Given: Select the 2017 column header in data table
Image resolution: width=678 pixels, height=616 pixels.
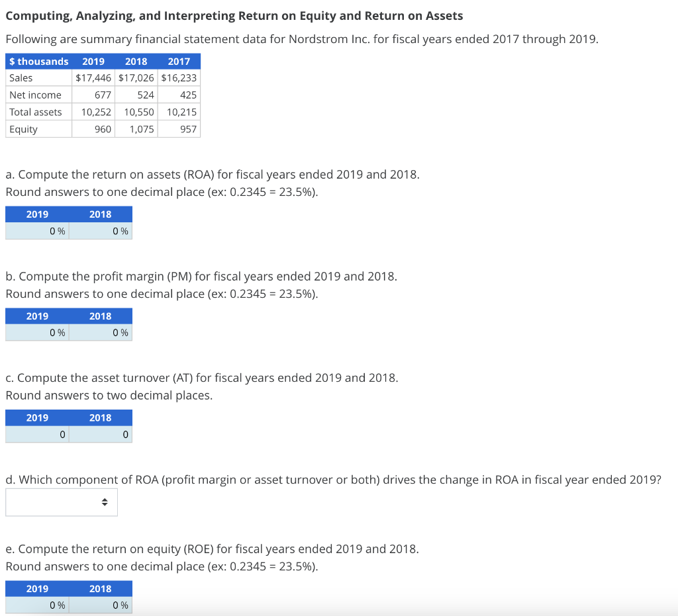Looking at the screenshot, I should [178, 61].
